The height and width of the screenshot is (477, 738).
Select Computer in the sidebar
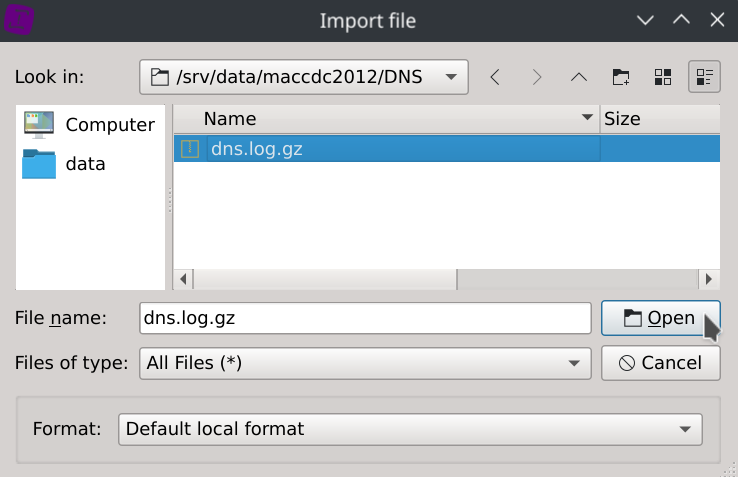pyautogui.click(x=89, y=124)
